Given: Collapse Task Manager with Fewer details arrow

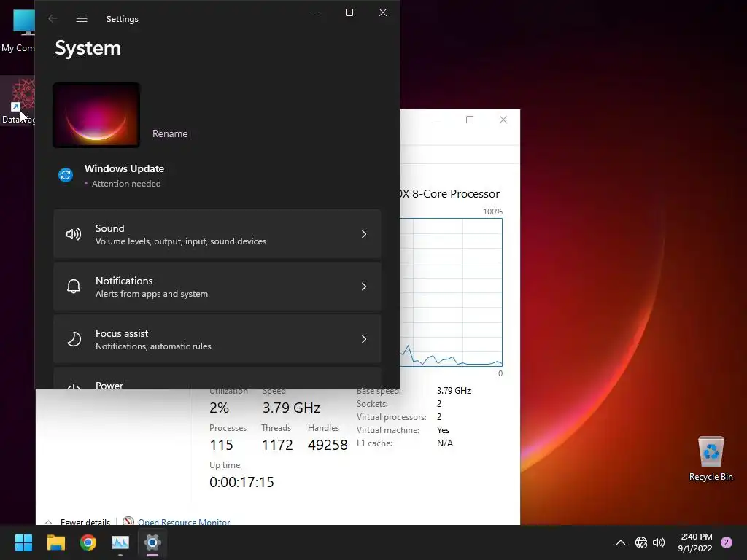Looking at the screenshot, I should 49,522.
